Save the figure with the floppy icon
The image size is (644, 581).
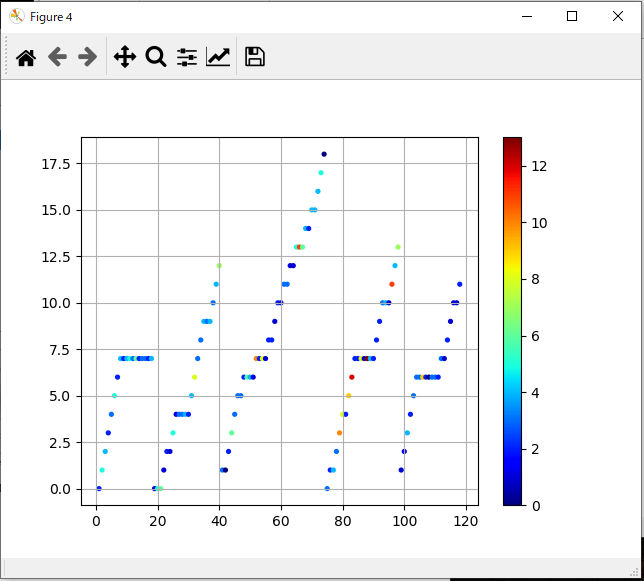255,57
